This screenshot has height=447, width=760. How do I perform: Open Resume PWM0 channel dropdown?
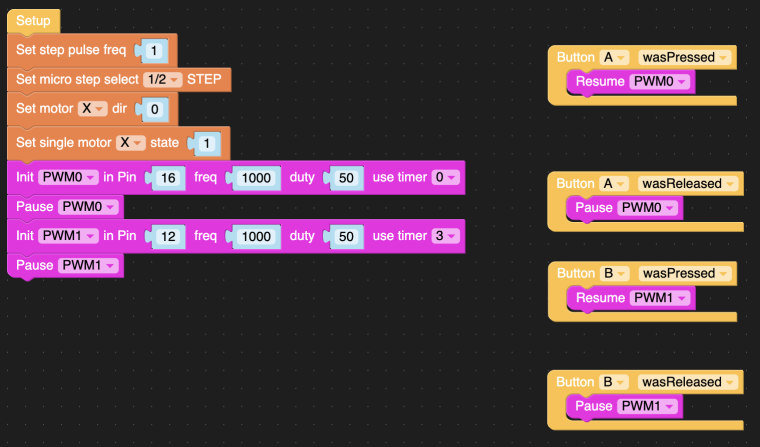point(660,81)
